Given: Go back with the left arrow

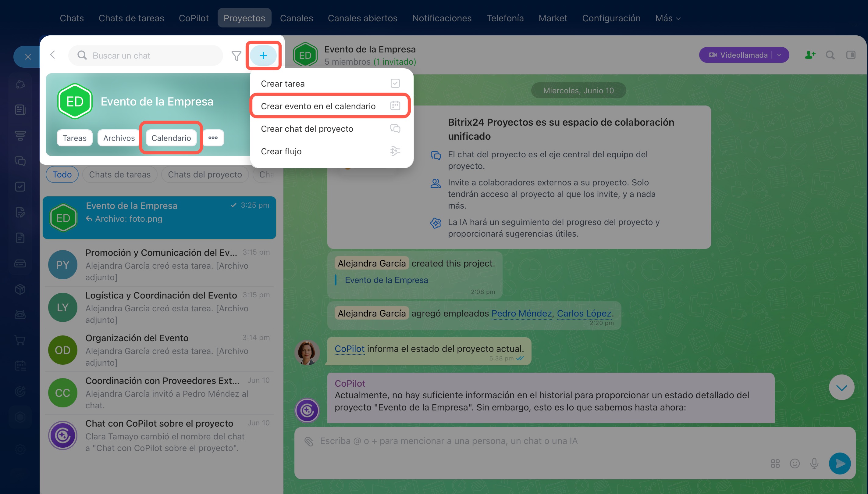Looking at the screenshot, I should (x=52, y=55).
